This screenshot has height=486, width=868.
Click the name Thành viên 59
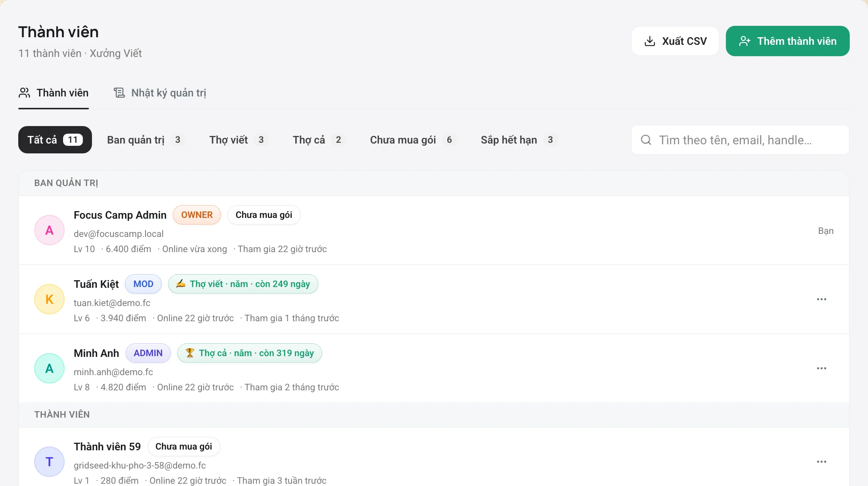[x=107, y=447]
